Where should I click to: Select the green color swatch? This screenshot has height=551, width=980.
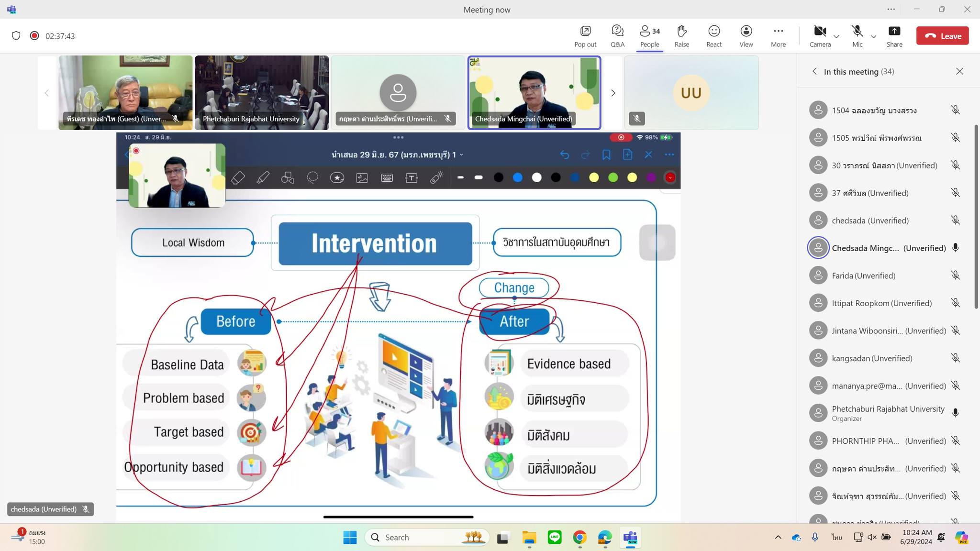613,177
